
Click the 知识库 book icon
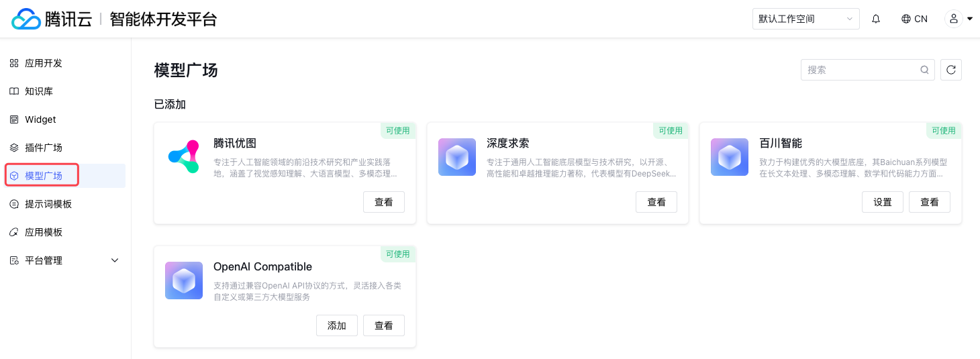[x=14, y=91]
